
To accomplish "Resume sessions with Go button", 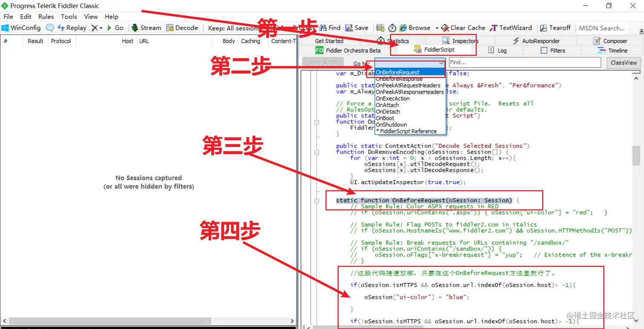I will [x=115, y=28].
